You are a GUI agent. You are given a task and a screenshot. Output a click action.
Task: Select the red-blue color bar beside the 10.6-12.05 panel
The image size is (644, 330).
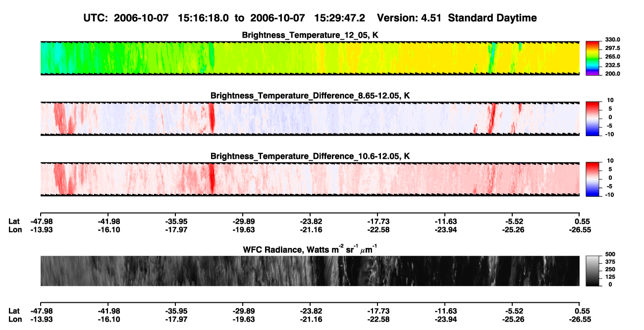click(593, 179)
